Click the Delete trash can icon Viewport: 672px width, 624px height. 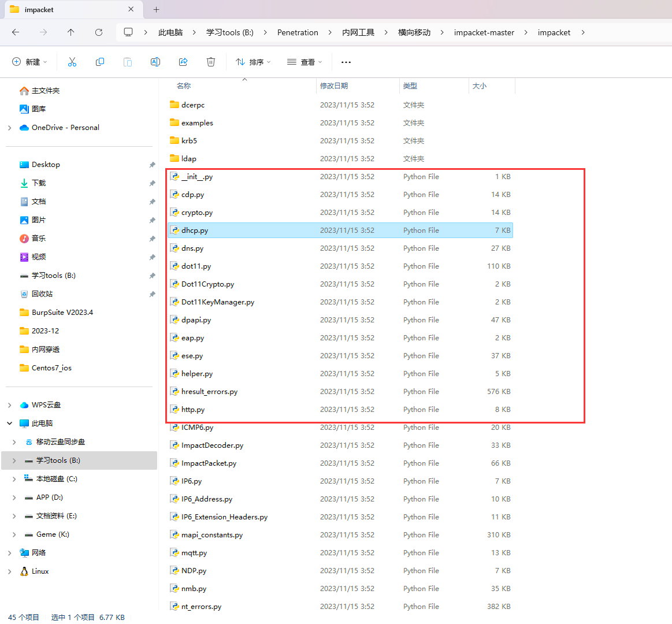click(211, 62)
